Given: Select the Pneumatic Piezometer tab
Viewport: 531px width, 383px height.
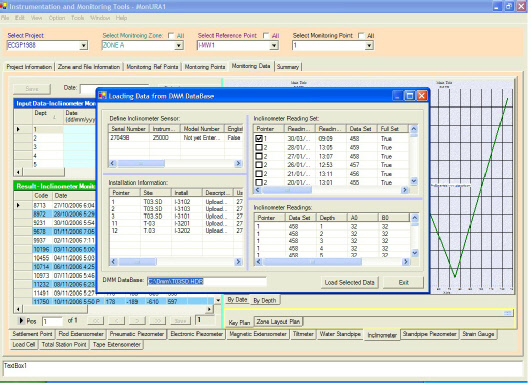Looking at the screenshot, I should tap(137, 334).
